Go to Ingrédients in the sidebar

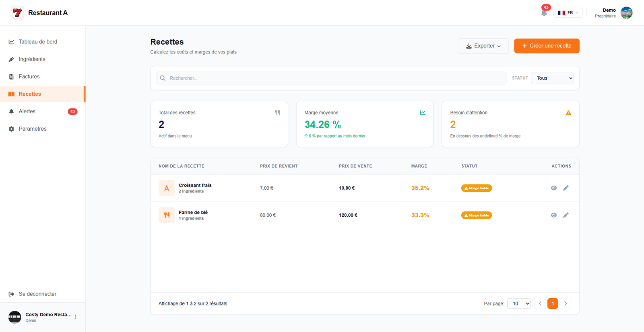(32, 59)
